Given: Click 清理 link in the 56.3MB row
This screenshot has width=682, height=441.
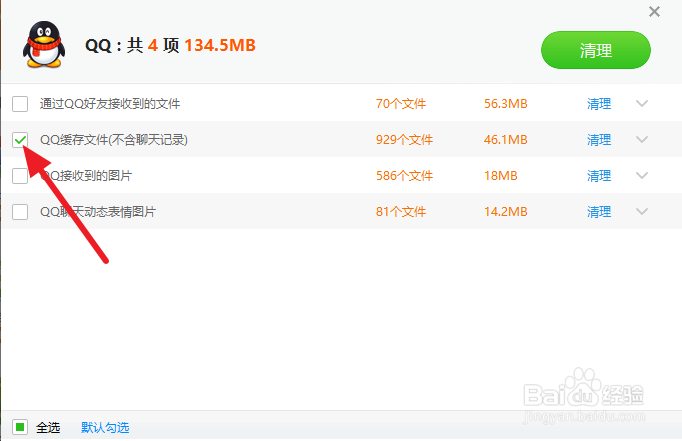Looking at the screenshot, I should click(599, 104).
